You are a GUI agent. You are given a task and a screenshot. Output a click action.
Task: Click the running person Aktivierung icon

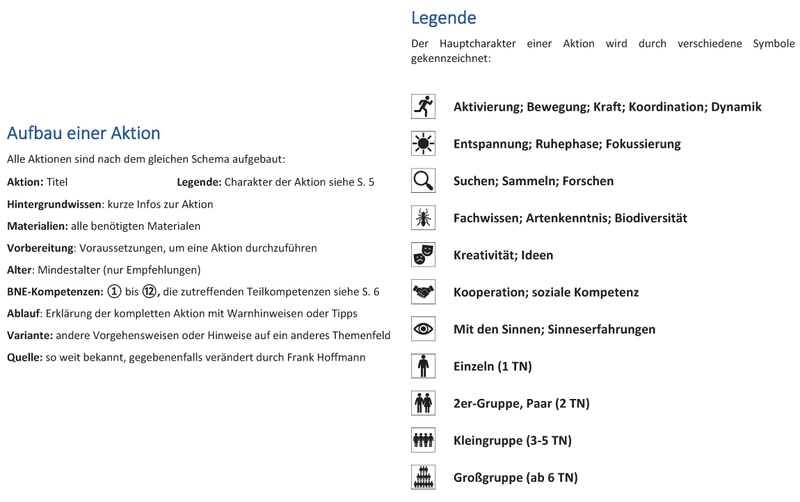point(423,107)
